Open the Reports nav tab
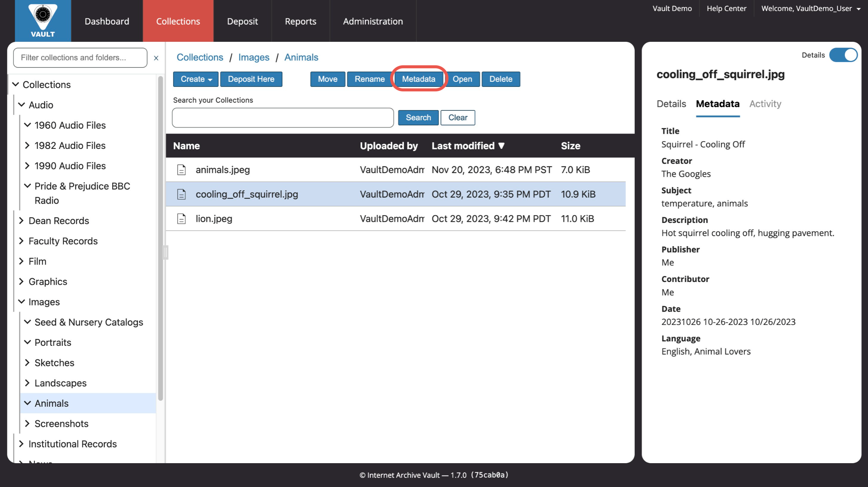Image resolution: width=868 pixels, height=487 pixels. pos(300,21)
